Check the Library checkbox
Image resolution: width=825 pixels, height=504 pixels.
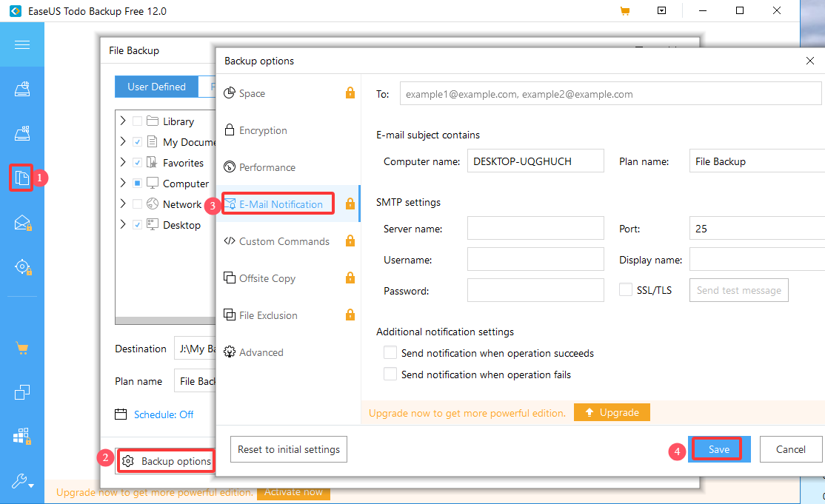pos(137,121)
